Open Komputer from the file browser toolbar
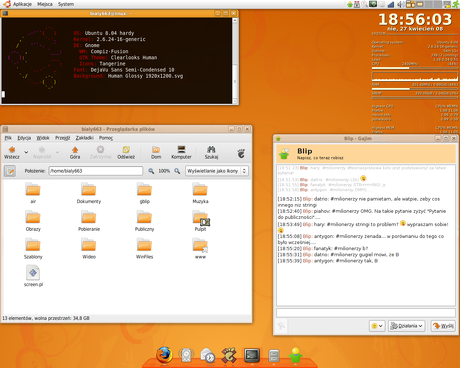The image size is (460, 368). pyautogui.click(x=181, y=149)
